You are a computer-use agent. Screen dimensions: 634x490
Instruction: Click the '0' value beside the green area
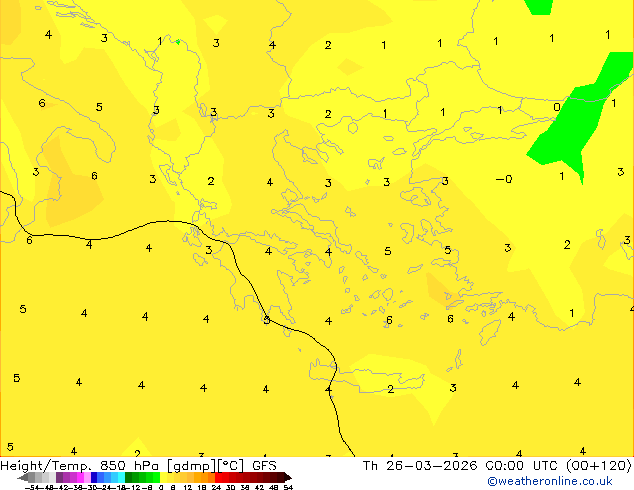(557, 107)
